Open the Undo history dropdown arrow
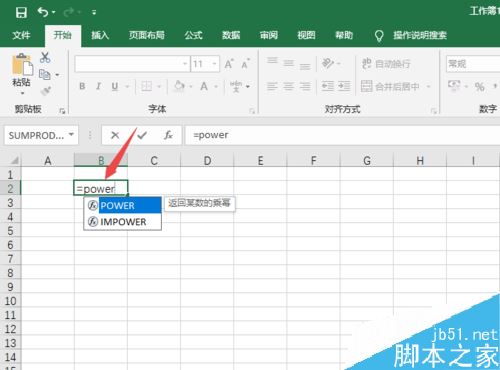Screen dimensions: 500x370 pos(54,13)
